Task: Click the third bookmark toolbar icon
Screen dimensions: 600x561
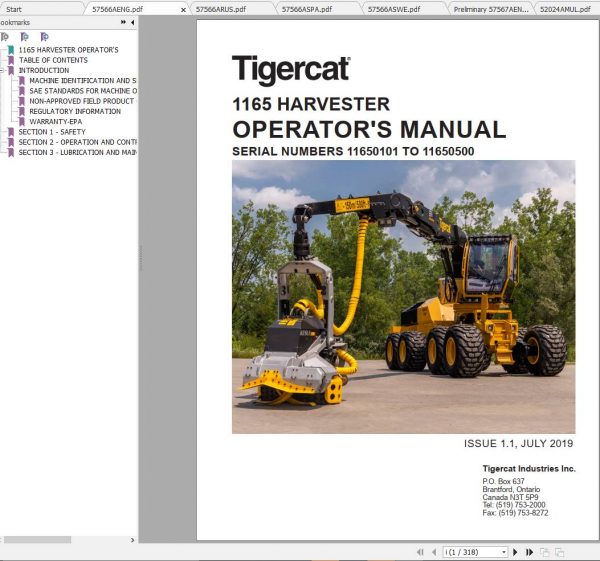Action: [x=44, y=37]
